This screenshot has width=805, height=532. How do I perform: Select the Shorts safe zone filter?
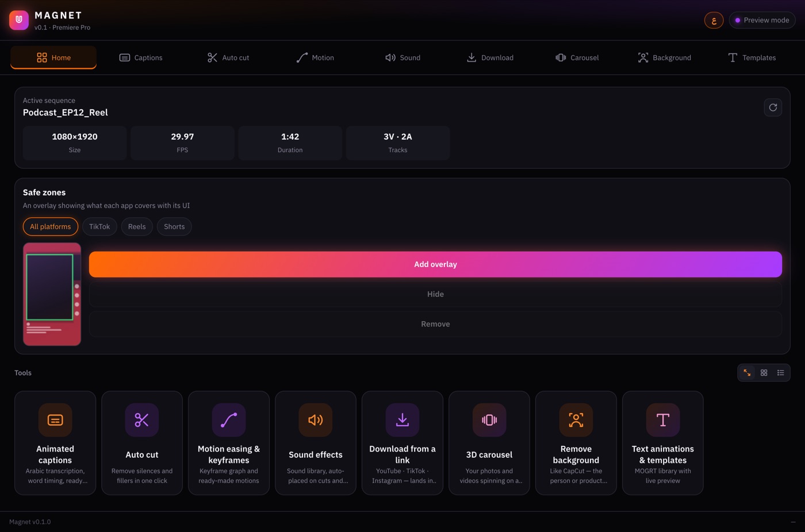tap(174, 226)
